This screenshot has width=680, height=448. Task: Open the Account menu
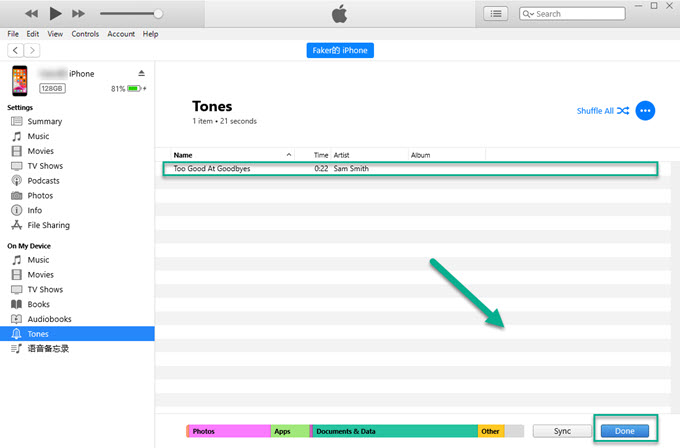[x=121, y=34]
